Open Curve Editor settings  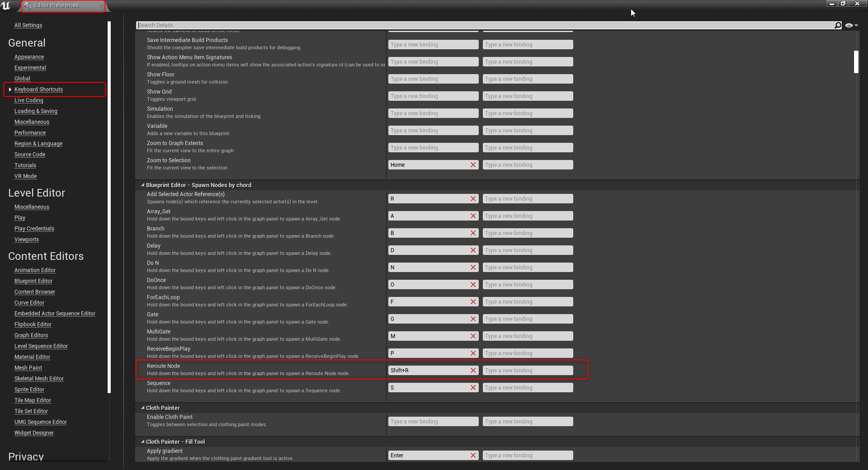pos(29,303)
